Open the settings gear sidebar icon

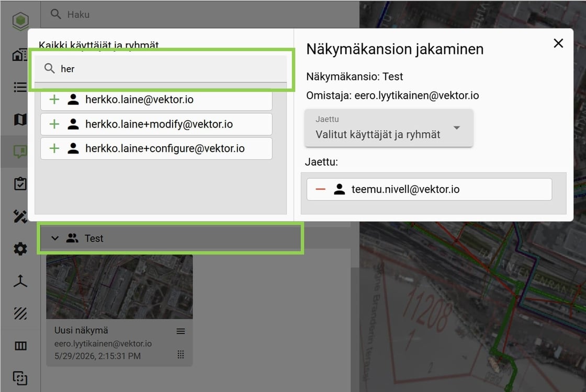pos(20,249)
